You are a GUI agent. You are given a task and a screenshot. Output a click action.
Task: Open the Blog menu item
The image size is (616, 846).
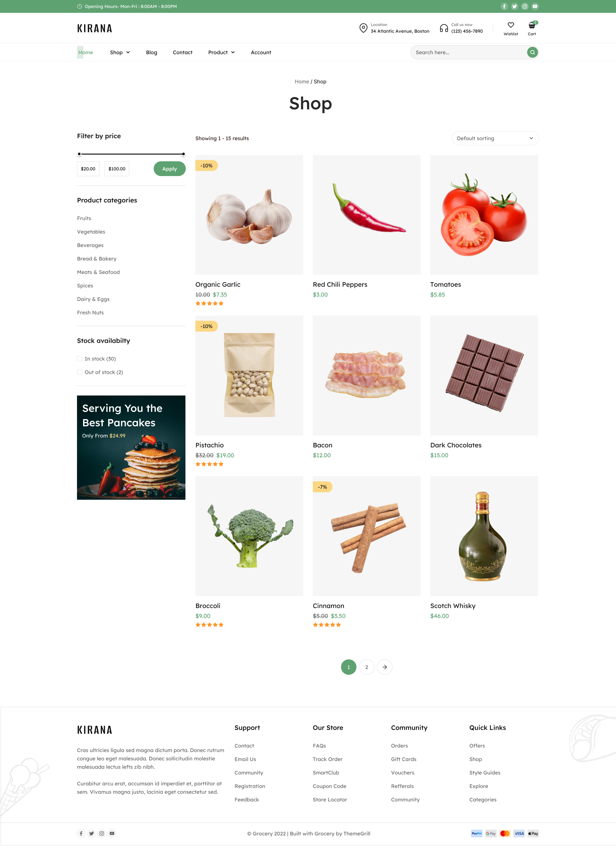[x=151, y=52]
